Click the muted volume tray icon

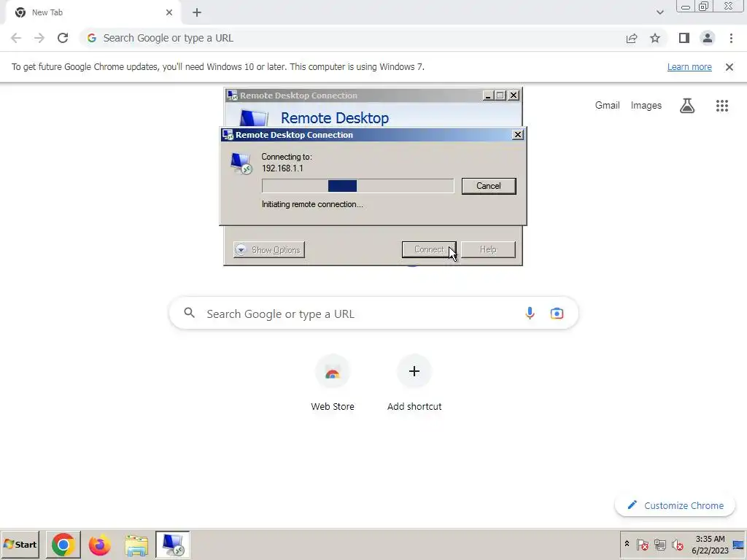(678, 544)
